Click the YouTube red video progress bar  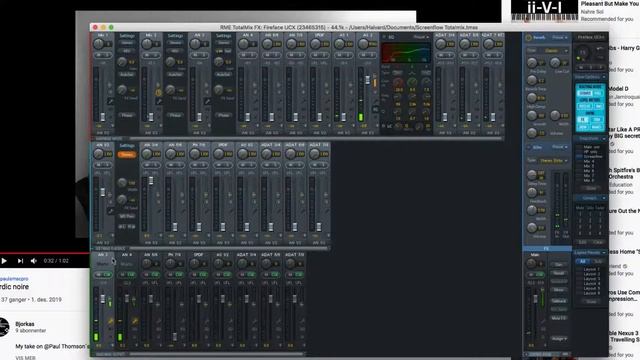click(44, 253)
